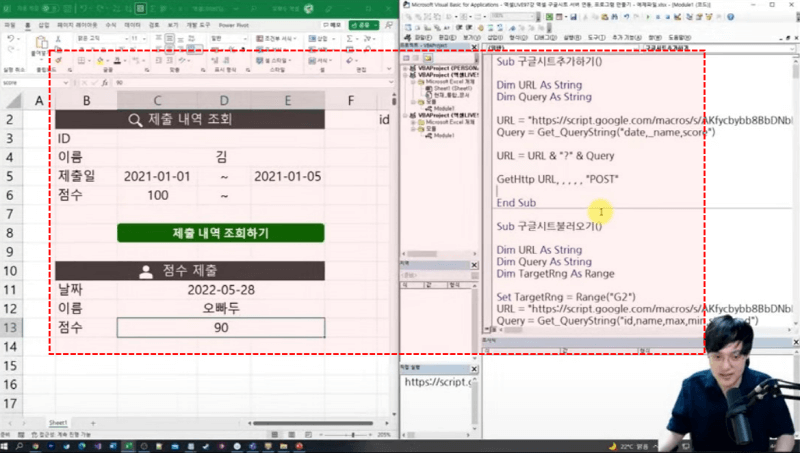
Task: Open the Object (일반) dropdown in code window
Action: (636, 48)
